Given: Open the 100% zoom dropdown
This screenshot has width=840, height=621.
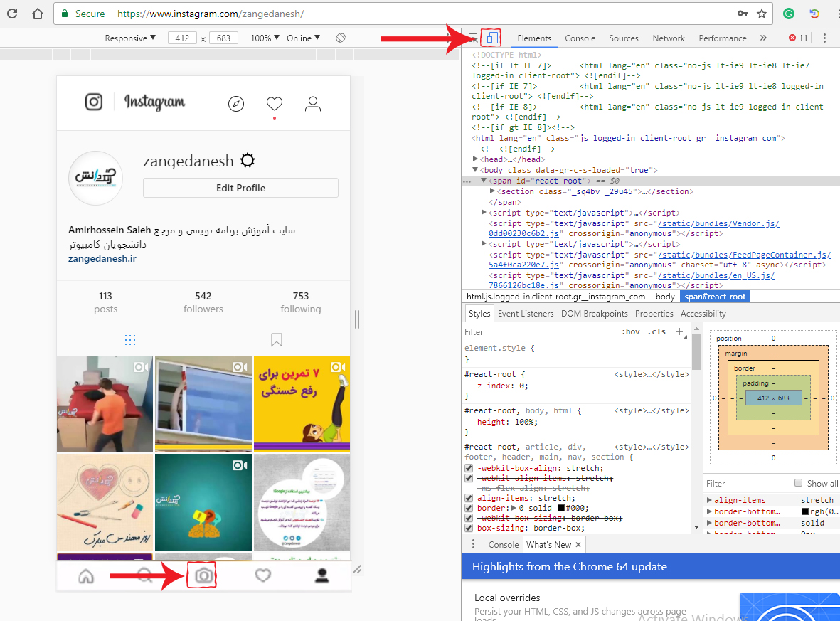Looking at the screenshot, I should click(x=265, y=38).
